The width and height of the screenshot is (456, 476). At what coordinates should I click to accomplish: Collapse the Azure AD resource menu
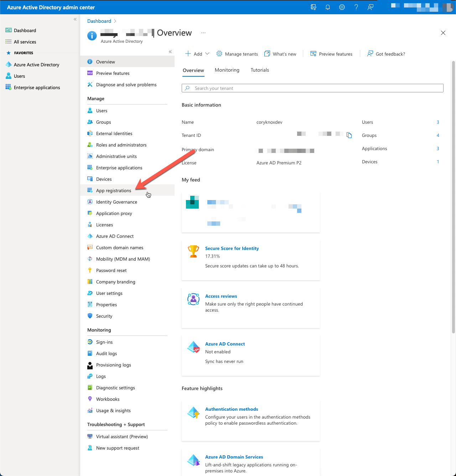170,52
